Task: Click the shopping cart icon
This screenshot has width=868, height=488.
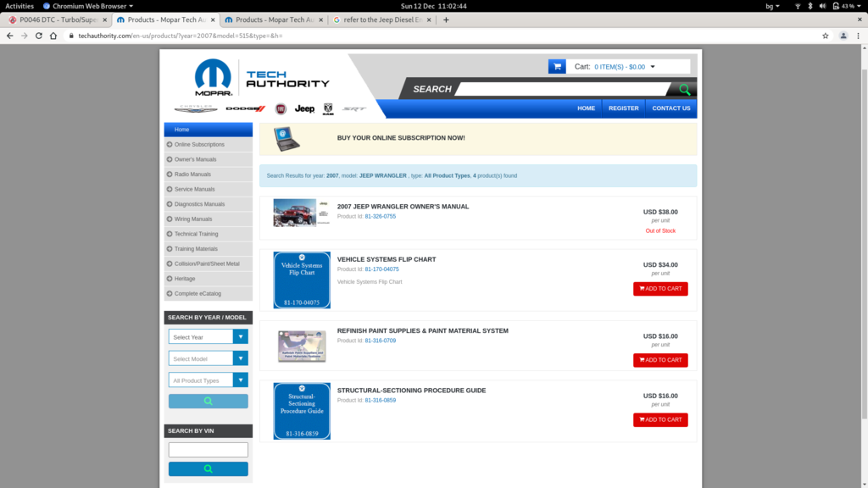Action: pos(557,64)
